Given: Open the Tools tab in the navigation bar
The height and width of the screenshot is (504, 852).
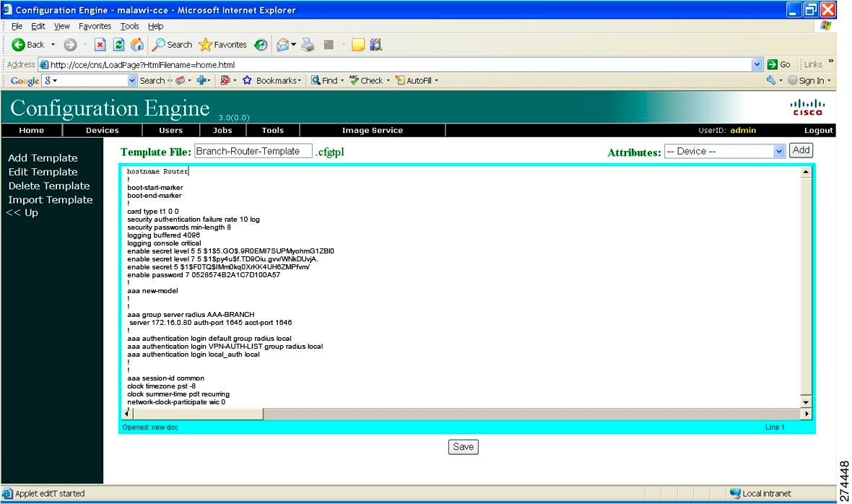Looking at the screenshot, I should click(x=272, y=131).
